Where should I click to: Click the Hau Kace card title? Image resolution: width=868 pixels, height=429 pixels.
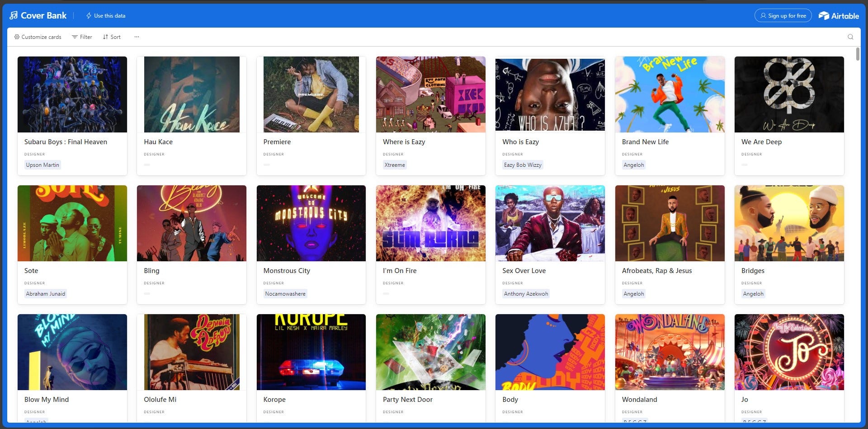click(x=158, y=142)
